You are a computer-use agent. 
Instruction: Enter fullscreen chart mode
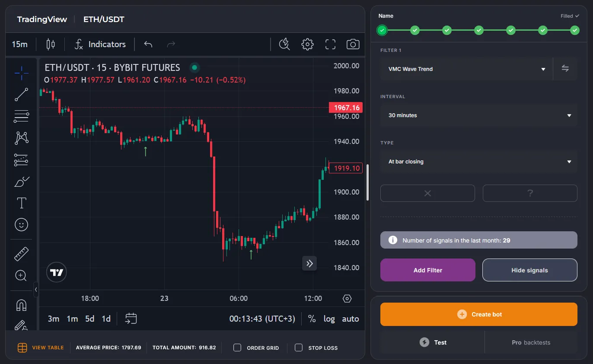point(330,44)
